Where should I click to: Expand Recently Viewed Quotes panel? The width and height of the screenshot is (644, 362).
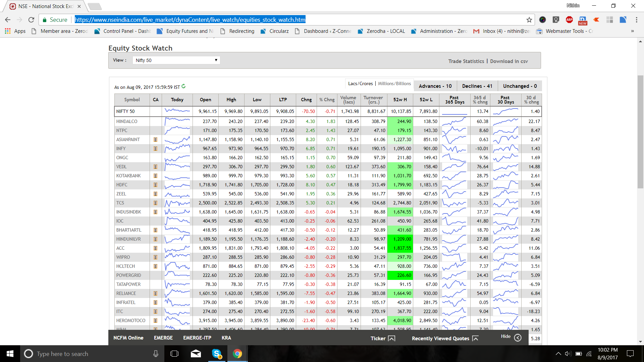[476, 339]
